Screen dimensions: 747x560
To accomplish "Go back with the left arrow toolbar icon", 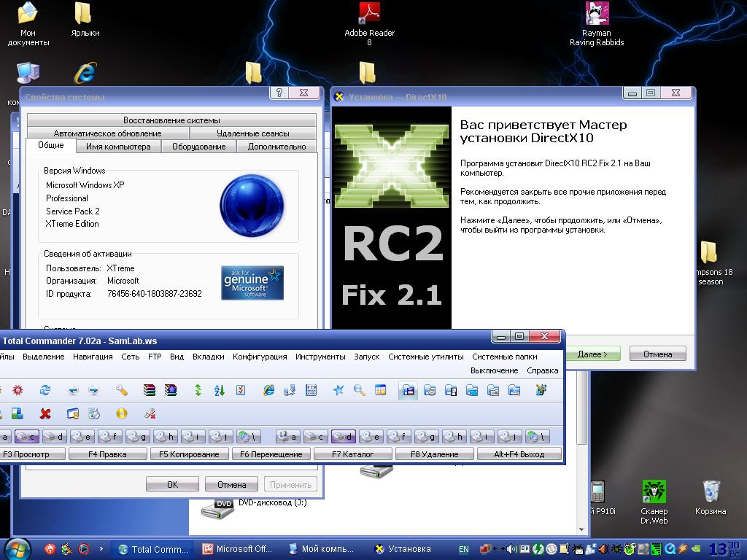I will click(73, 391).
